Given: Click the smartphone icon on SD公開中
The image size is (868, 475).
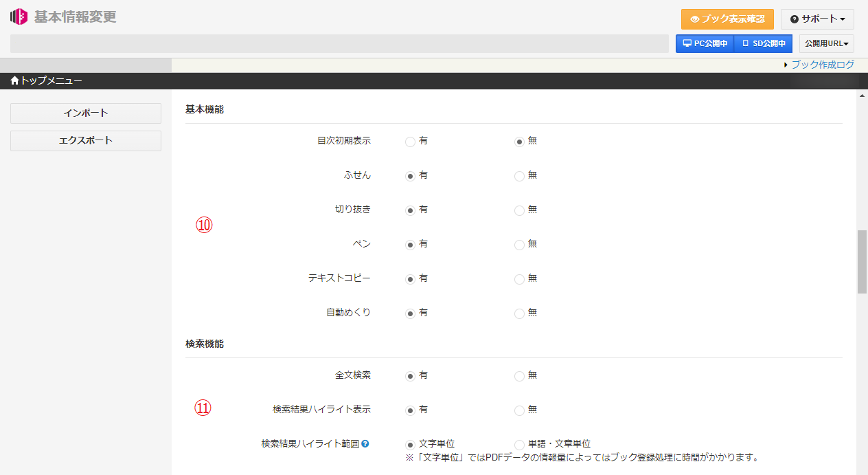Looking at the screenshot, I should [x=744, y=43].
